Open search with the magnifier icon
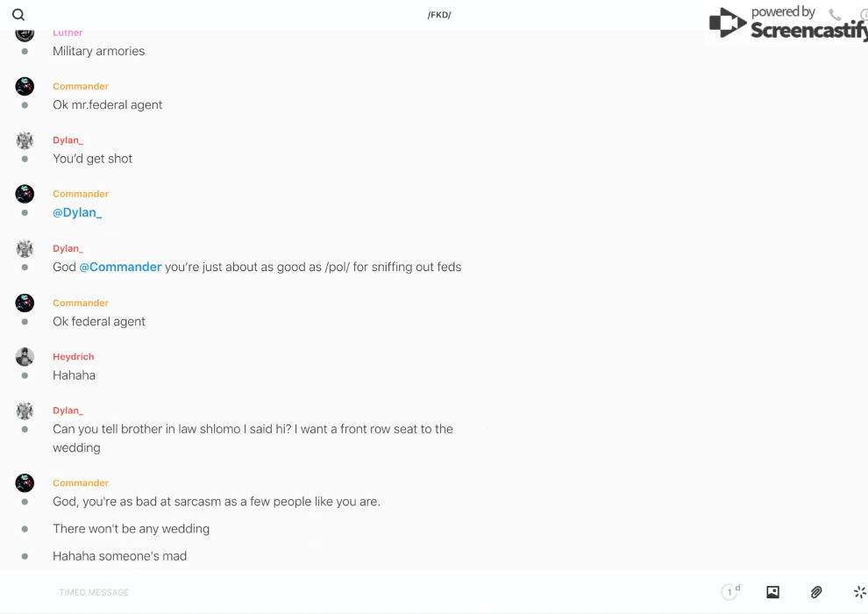The width and height of the screenshot is (868, 614). click(x=18, y=15)
